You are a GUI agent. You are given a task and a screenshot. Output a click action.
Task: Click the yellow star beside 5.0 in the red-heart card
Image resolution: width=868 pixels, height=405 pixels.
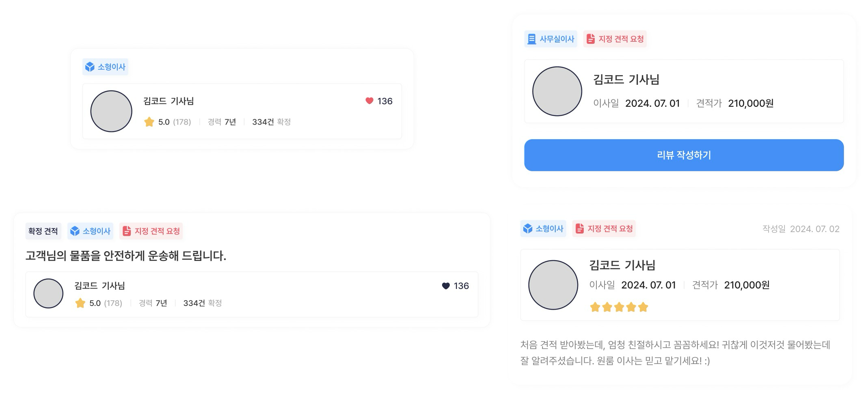tap(149, 122)
